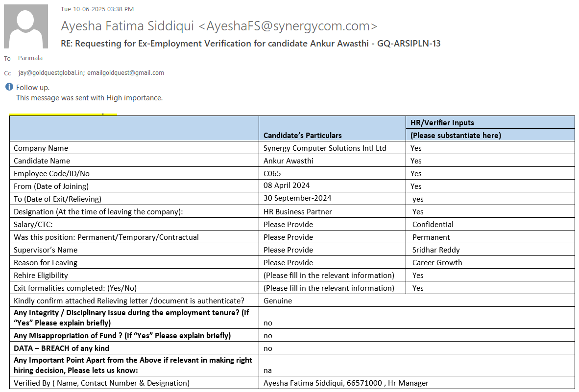Click the Verified By details with Hr Manager

pyautogui.click(x=346, y=383)
